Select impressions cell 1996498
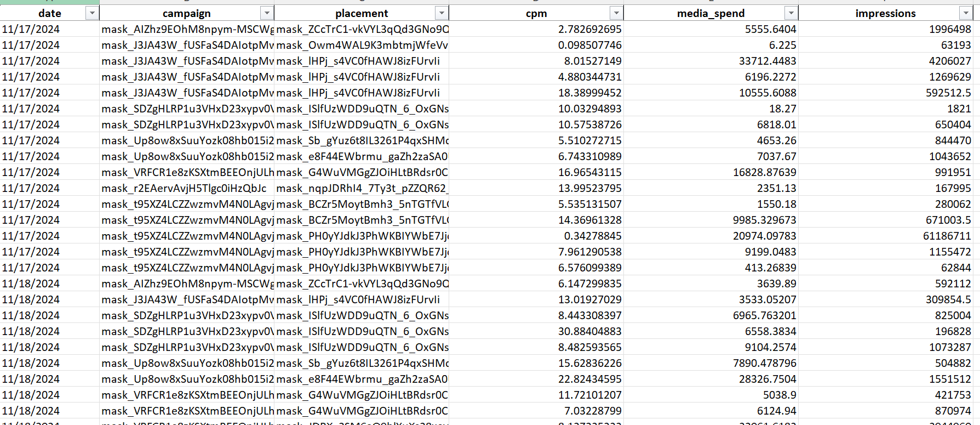This screenshot has height=425, width=980. point(886,29)
